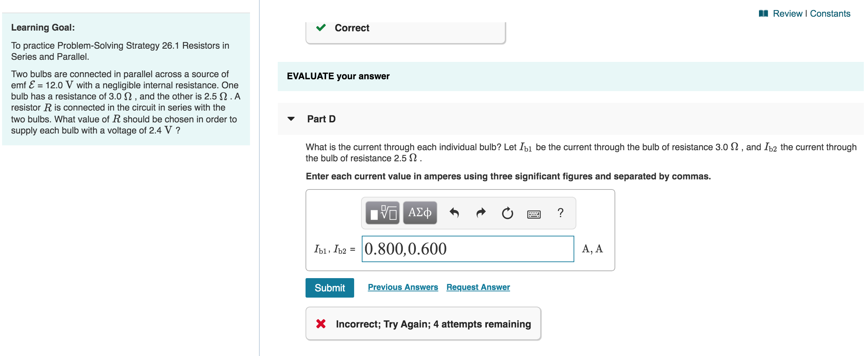Viewport: 868px width, 356px height.
Task: Click the EVALUATE your answer header
Action: coord(338,76)
